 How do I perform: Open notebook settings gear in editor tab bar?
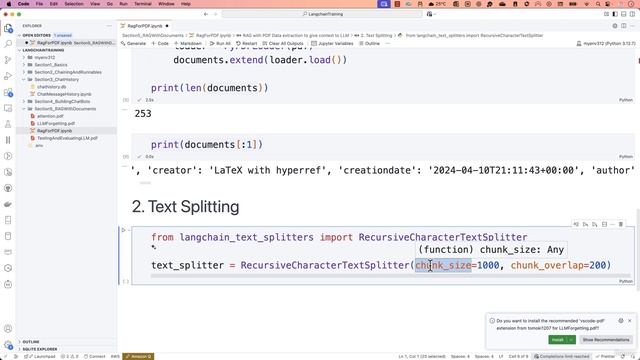tap(615, 26)
